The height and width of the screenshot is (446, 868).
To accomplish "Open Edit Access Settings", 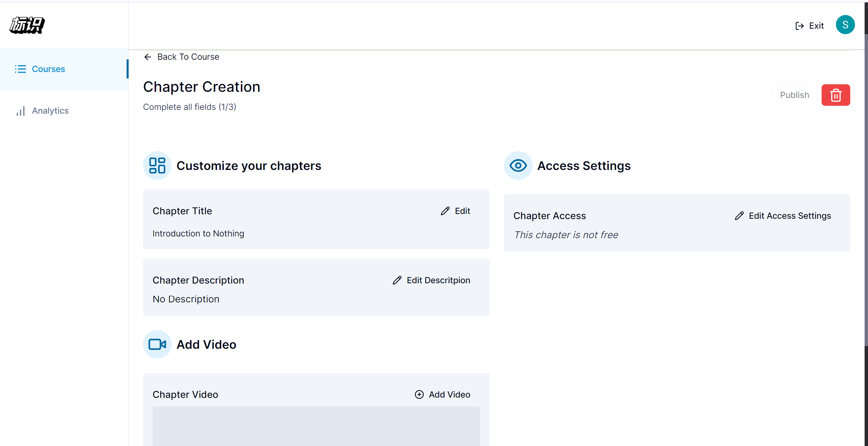I will tap(783, 216).
